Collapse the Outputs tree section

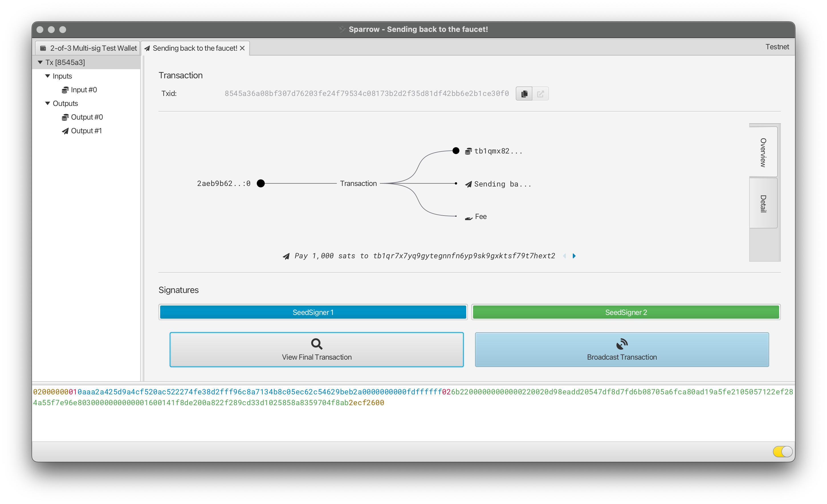point(48,103)
